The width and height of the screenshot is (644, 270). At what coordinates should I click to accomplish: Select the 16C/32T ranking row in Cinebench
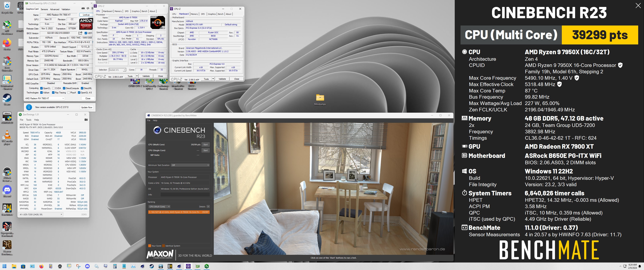[x=179, y=212]
